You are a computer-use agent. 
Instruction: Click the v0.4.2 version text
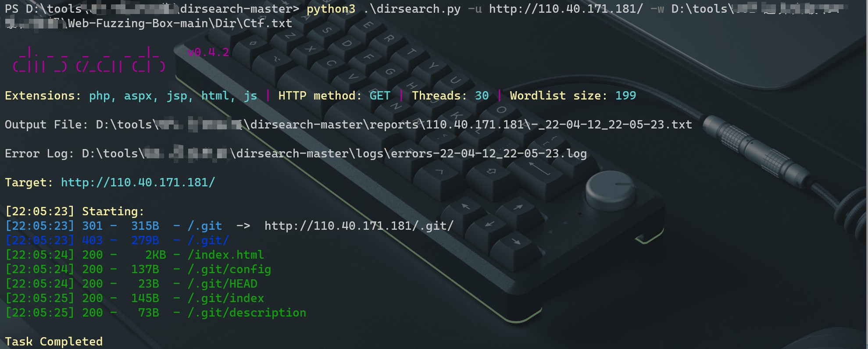(x=208, y=53)
